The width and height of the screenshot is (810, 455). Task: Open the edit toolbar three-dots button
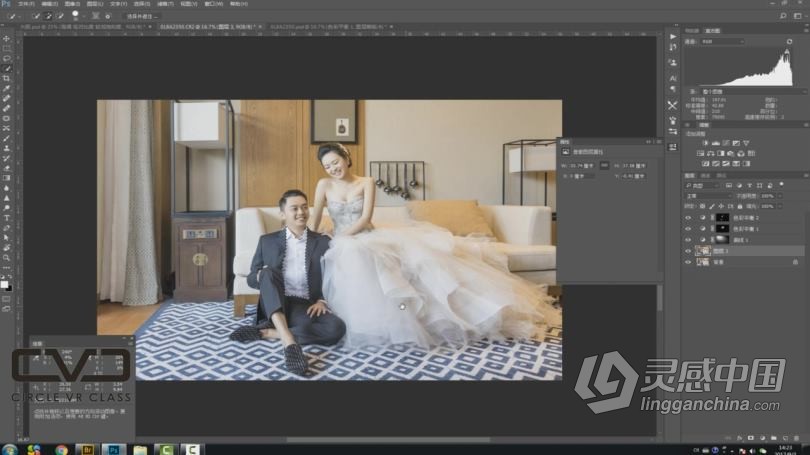6,268
